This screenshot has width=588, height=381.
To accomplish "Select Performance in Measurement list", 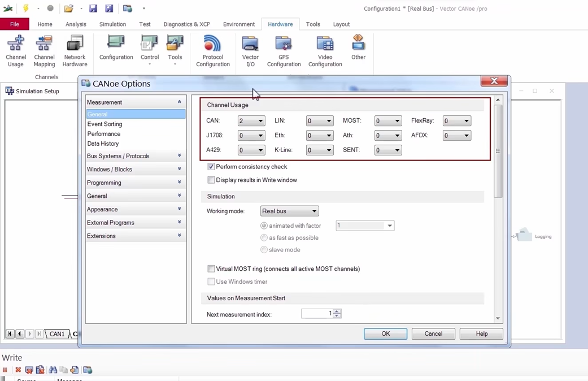I will [x=104, y=133].
